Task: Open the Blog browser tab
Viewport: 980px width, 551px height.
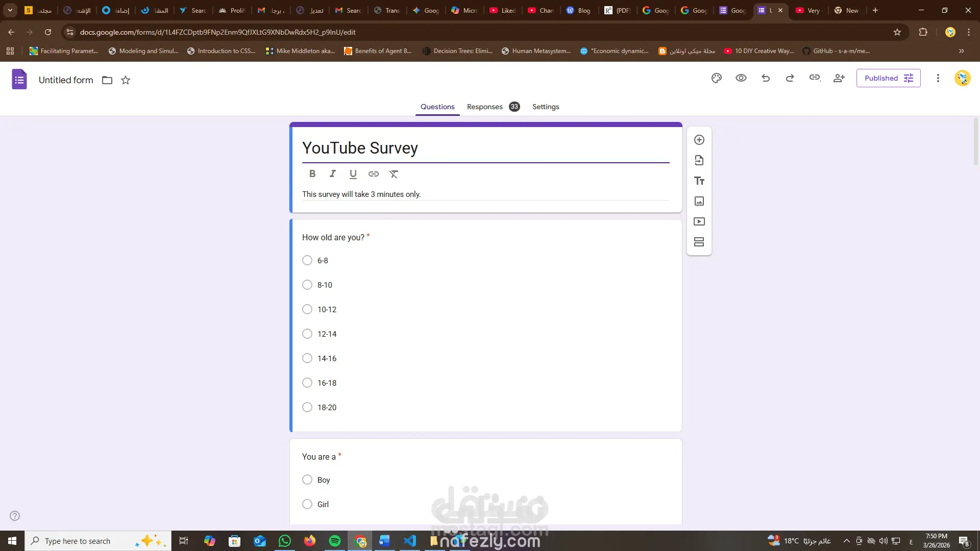Action: (578, 10)
